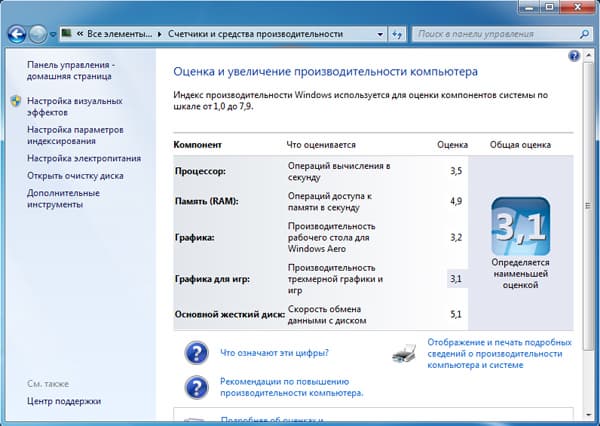Image resolution: width=600 pixels, height=426 pixels.
Task: Open 'Настройка параметров индексирования'
Action: click(x=75, y=135)
